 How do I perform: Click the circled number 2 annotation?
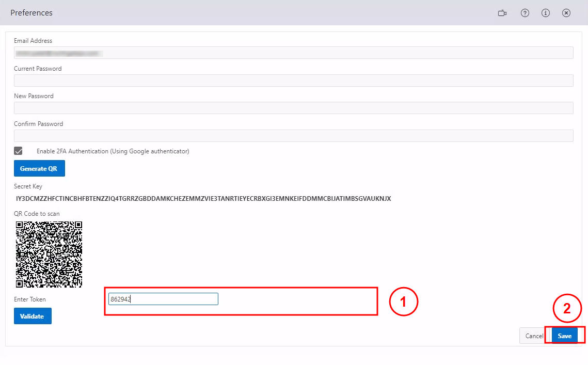[x=567, y=309]
